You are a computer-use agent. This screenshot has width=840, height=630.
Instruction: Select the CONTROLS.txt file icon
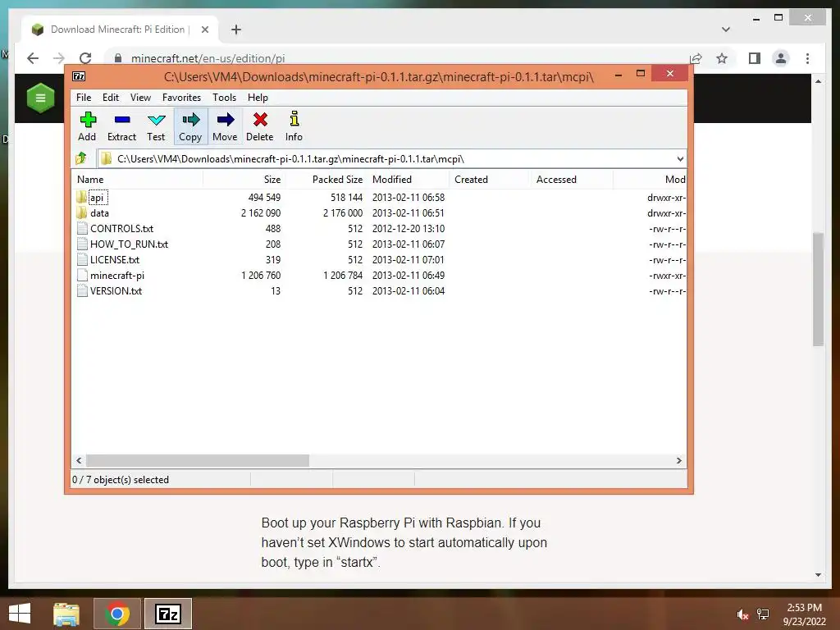(x=82, y=228)
